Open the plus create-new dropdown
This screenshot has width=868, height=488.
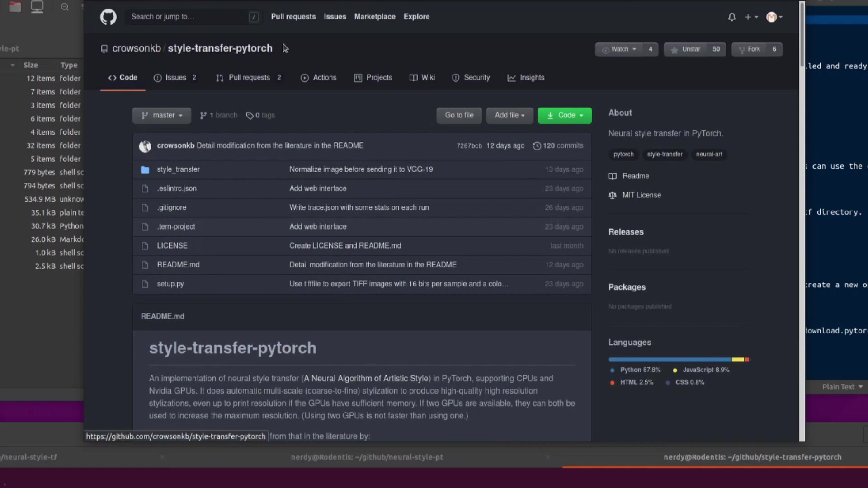click(x=751, y=17)
